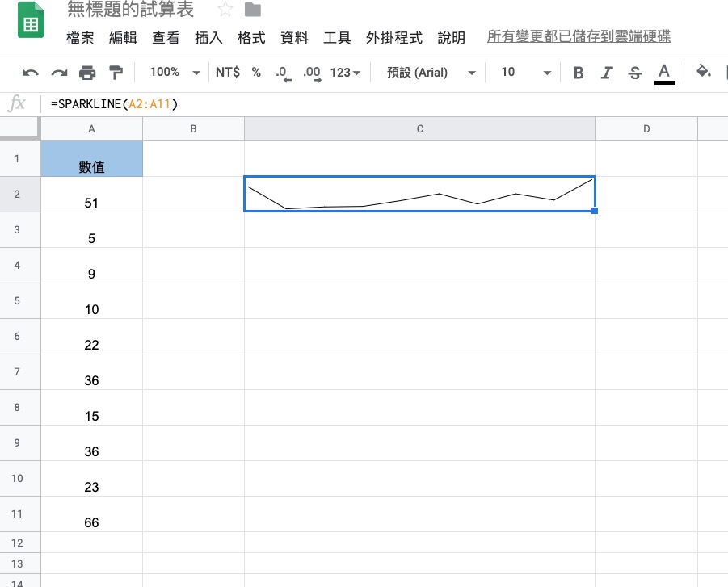Increase decimal places
The height and width of the screenshot is (587, 728).
312,73
